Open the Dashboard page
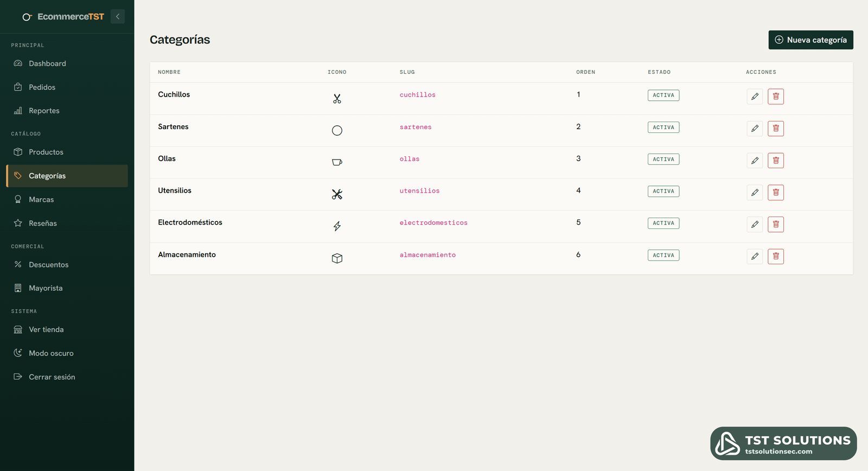The image size is (868, 471). 67,63
